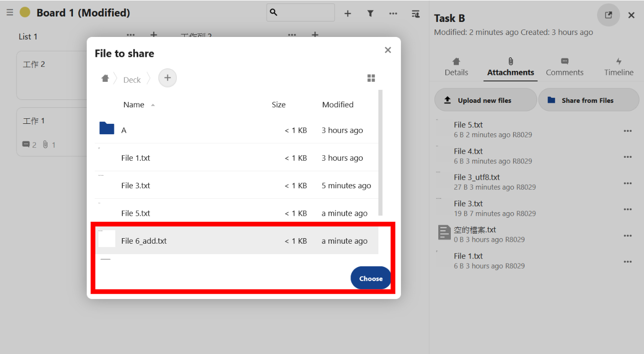The image size is (644, 354).
Task: Open the 工作 2 card
Action: (x=52, y=75)
